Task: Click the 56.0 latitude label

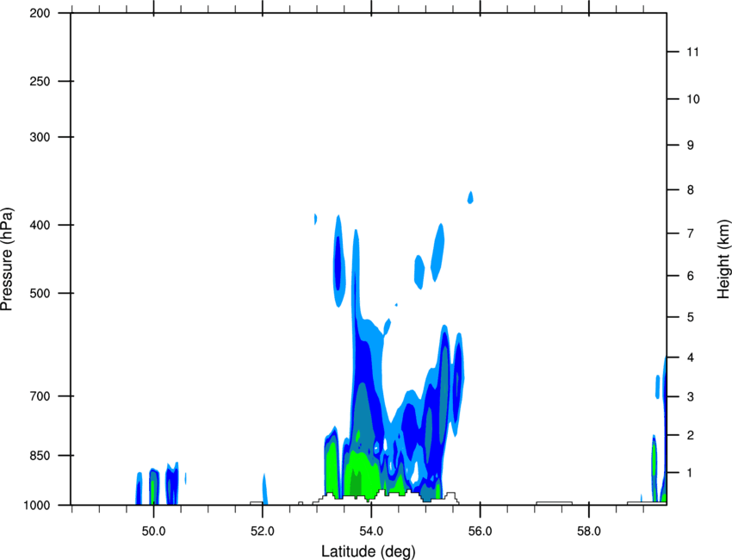Action: pos(481,532)
